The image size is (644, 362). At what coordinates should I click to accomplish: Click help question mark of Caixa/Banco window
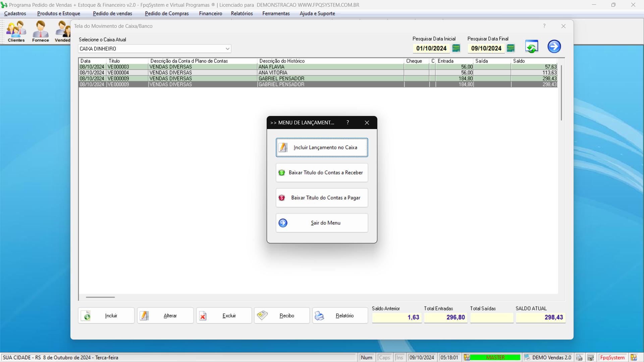pos(544,26)
